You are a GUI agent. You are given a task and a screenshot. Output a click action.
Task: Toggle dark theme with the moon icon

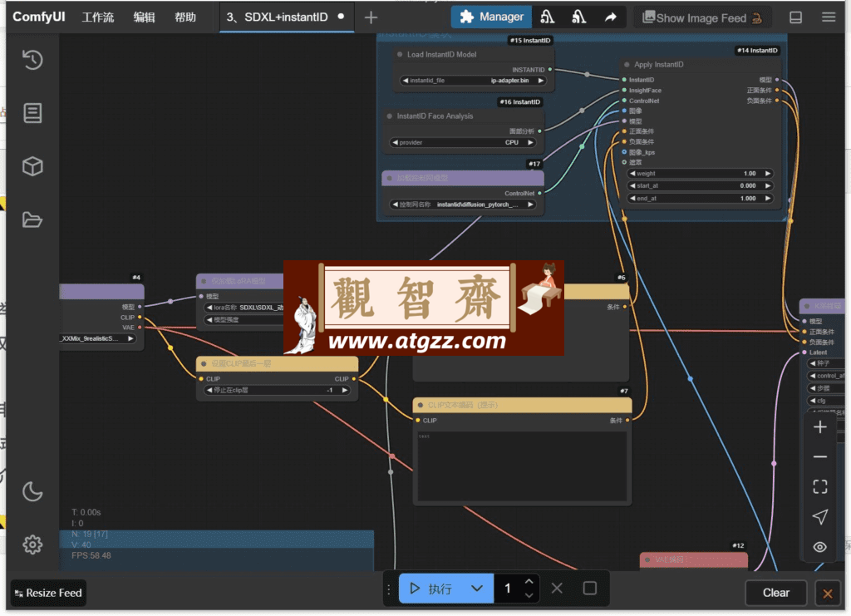coord(32,491)
